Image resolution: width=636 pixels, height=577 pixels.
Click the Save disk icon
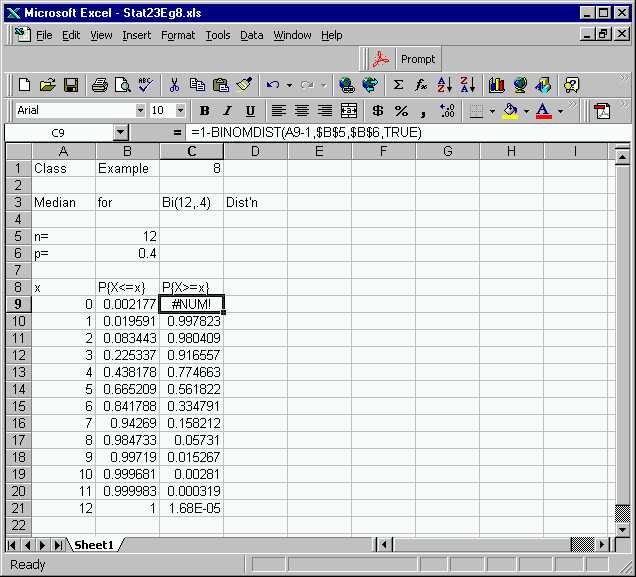71,85
